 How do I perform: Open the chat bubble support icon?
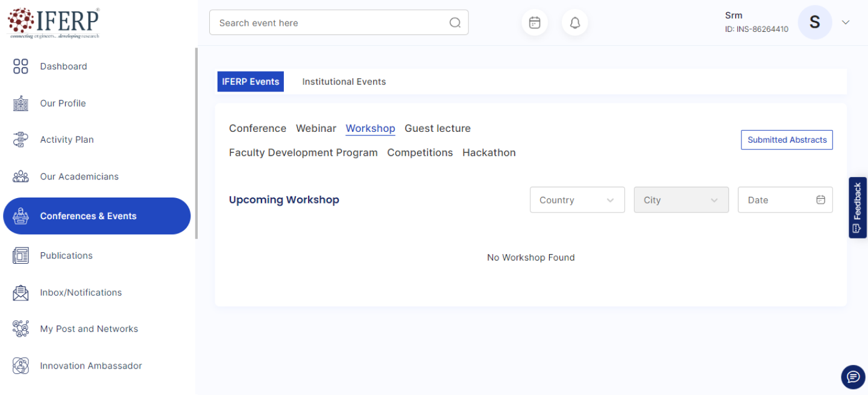point(852,377)
